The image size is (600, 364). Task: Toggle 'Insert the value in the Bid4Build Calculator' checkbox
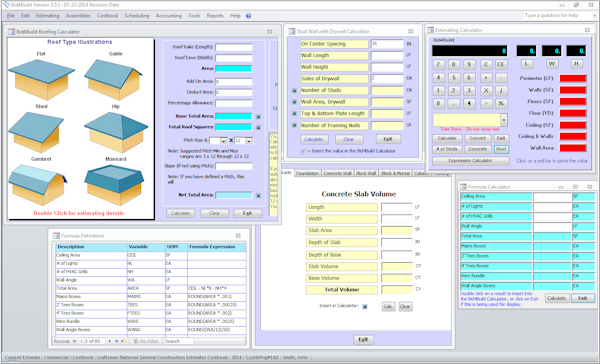coord(303,152)
